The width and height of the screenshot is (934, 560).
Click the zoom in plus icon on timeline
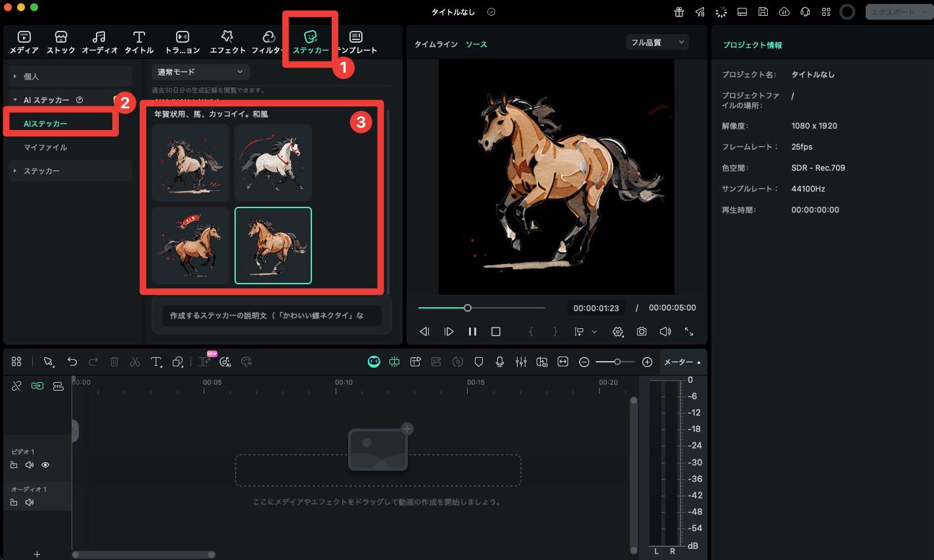[647, 362]
